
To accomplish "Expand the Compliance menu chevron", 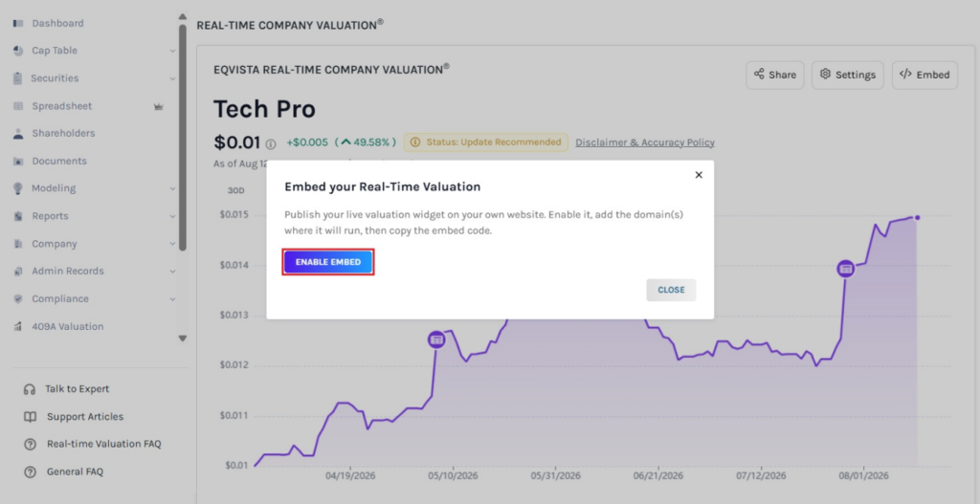I will point(172,299).
